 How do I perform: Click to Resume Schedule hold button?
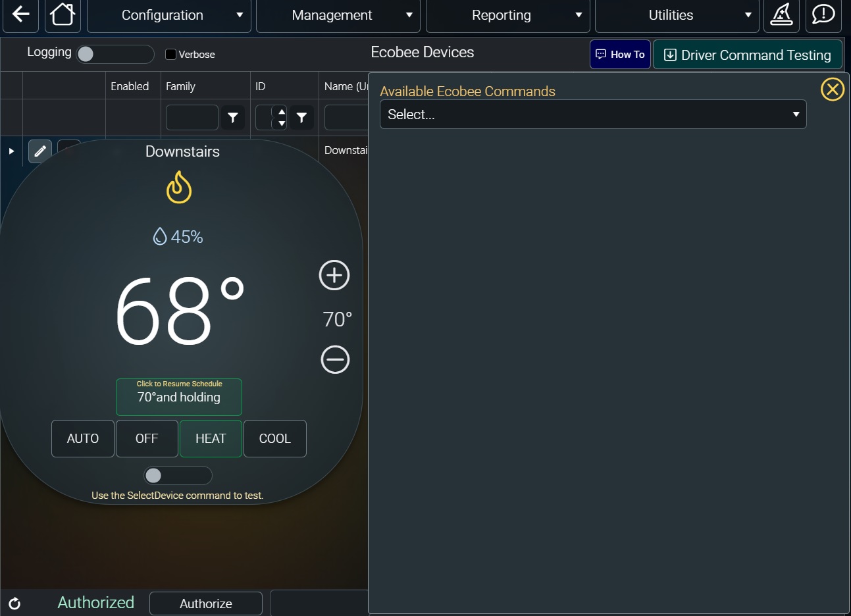[x=179, y=397]
